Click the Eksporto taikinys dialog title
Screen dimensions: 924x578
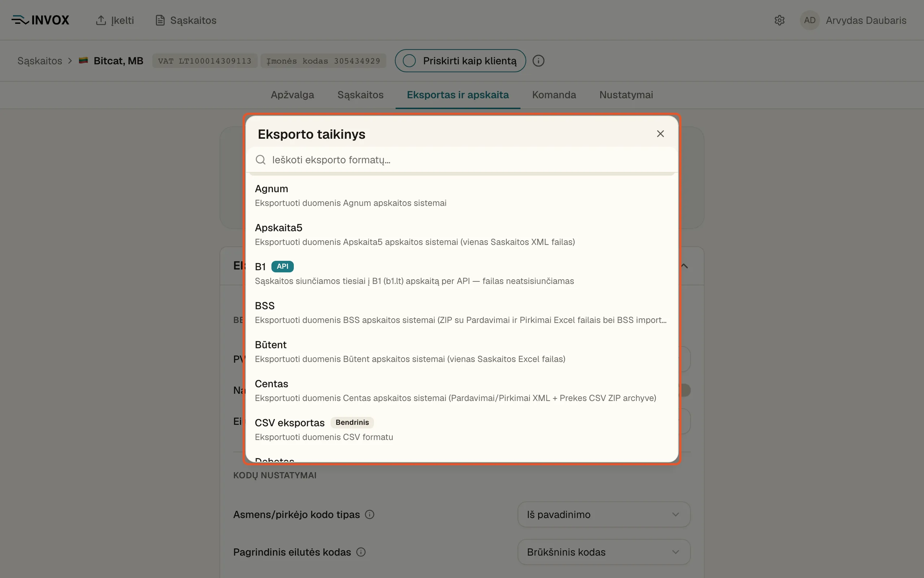pos(311,134)
